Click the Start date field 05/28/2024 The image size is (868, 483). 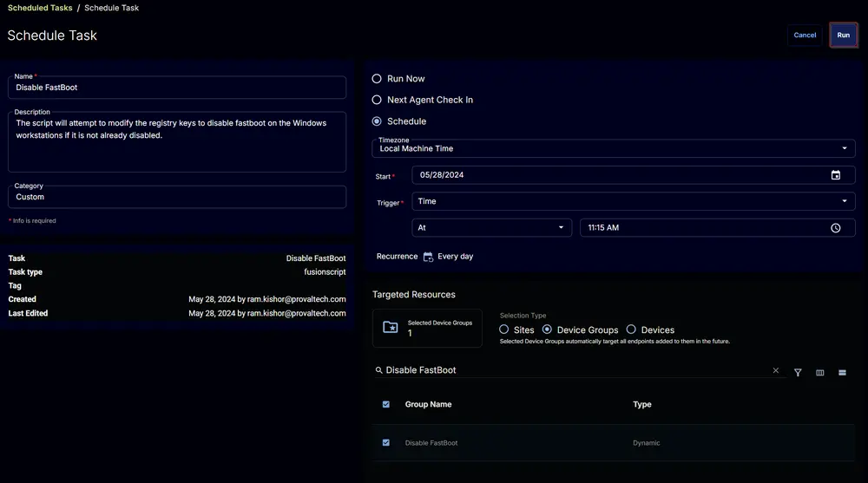tap(634, 175)
